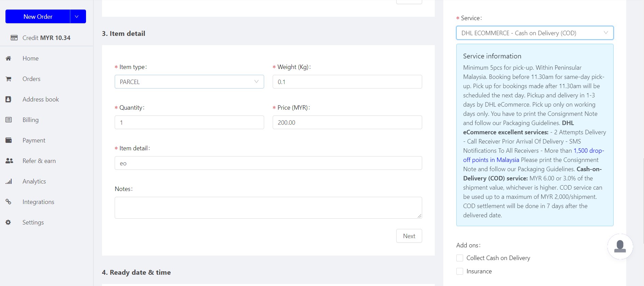Open the Service selection dropdown
Viewport: 644px width, 286px height.
534,33
